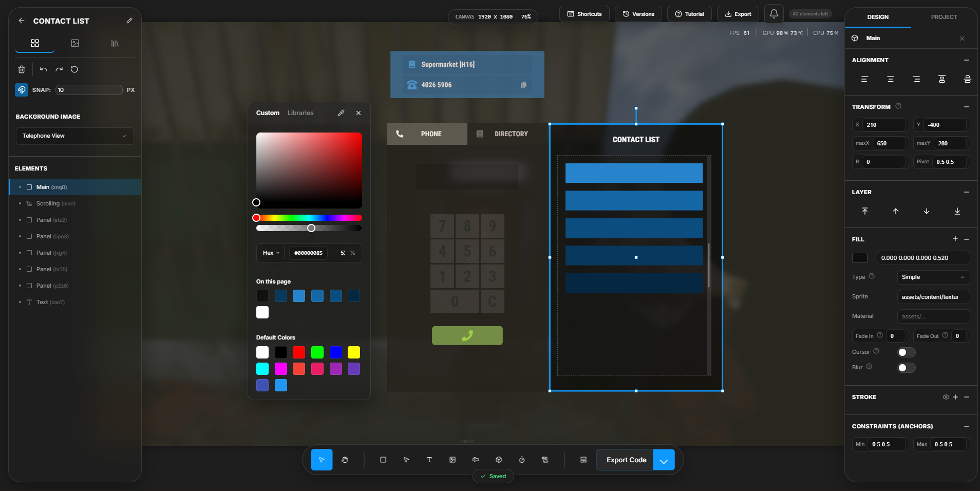This screenshot has height=491, width=980.
Task: Switch to Libraries tab in color picker
Action: tap(300, 113)
